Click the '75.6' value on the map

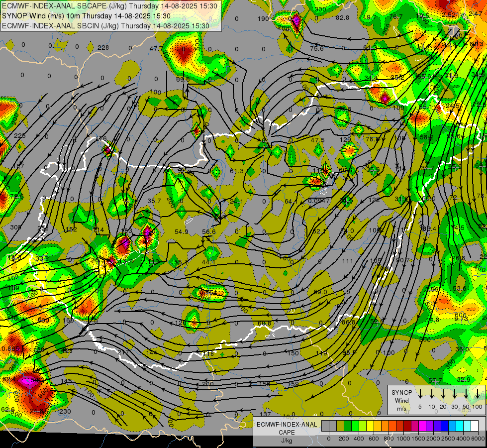pos(317,48)
